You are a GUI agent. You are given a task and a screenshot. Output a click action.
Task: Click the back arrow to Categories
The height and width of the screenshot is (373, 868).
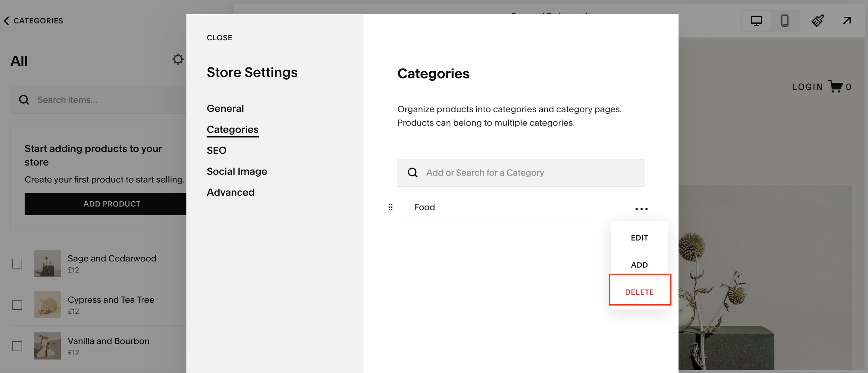tap(7, 21)
